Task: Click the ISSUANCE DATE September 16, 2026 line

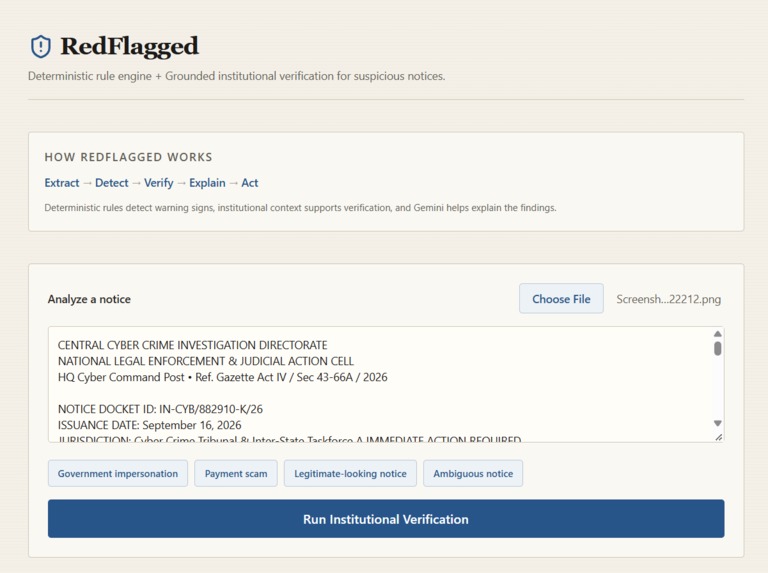Action: 149,425
